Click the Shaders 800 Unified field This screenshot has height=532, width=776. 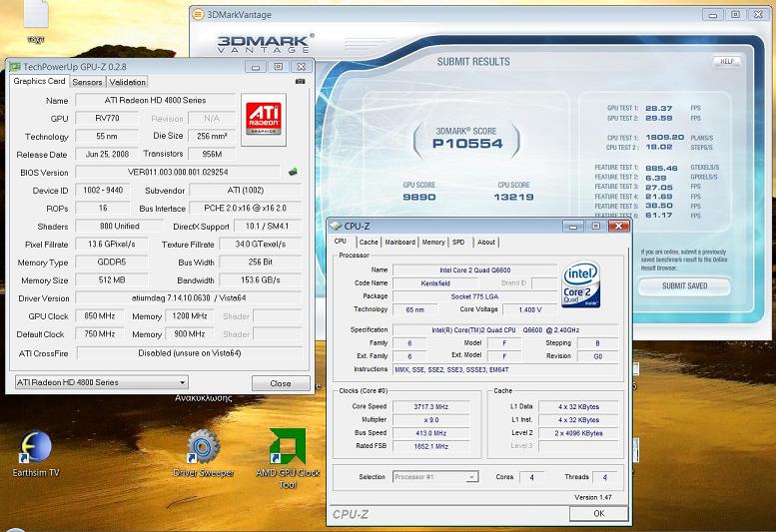(x=119, y=226)
